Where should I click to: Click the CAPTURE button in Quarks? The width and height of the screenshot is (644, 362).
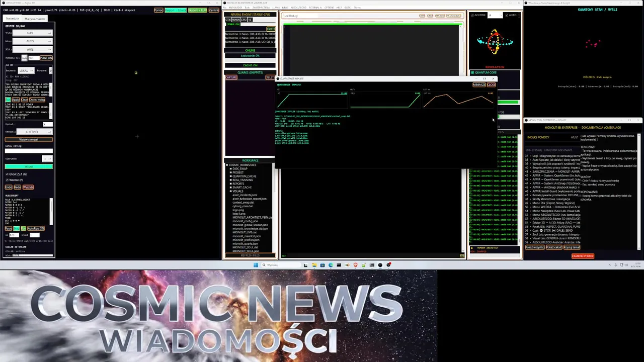231,77
